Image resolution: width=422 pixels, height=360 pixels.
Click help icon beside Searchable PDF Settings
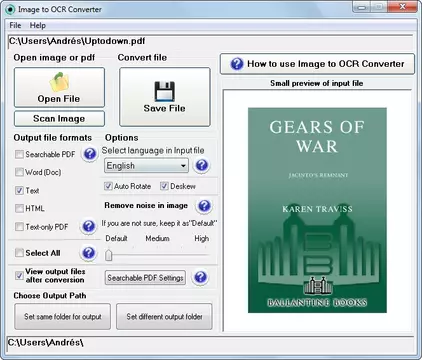pyautogui.click(x=200, y=277)
